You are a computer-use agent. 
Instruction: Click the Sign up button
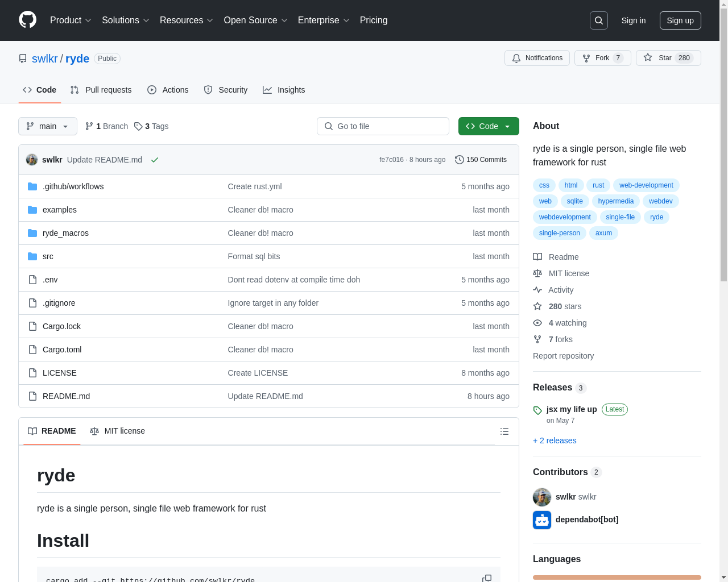pyautogui.click(x=680, y=20)
